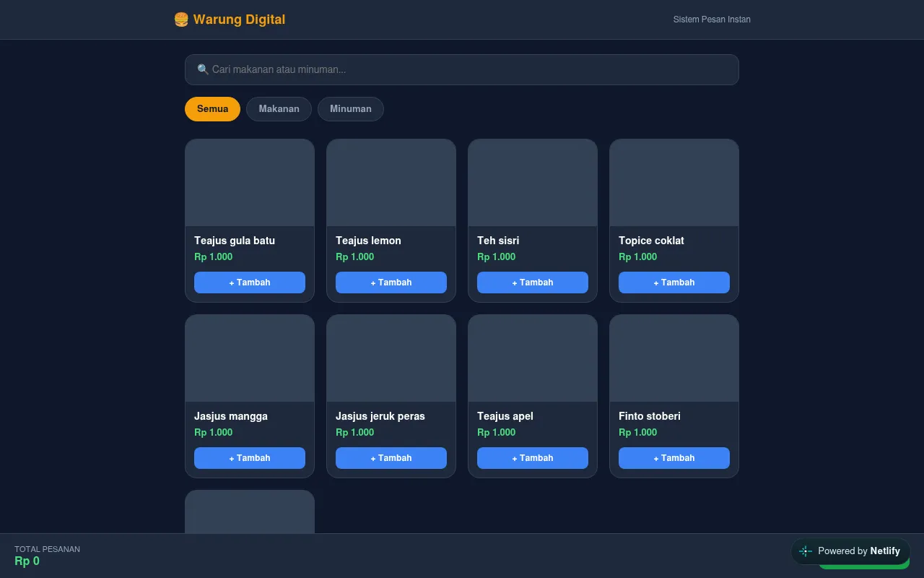Add Teajus lemon to order
Viewport: 924px width, 578px height.
coord(391,282)
